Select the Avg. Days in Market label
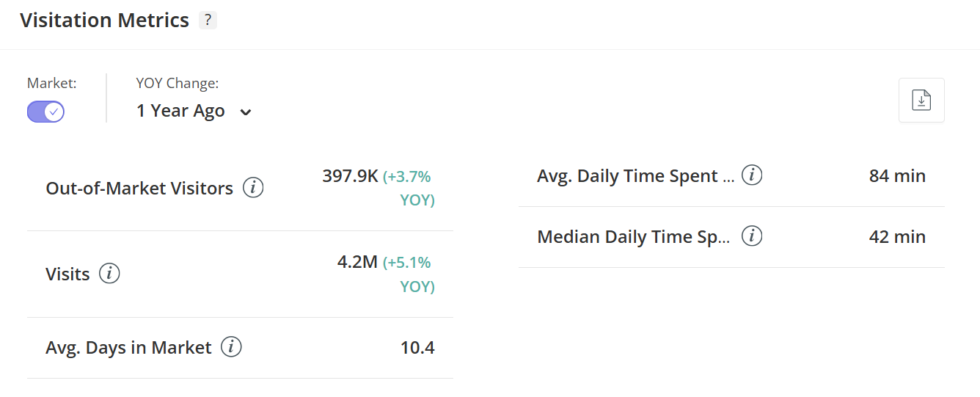Screen dimensions: 980x397 (x=128, y=347)
